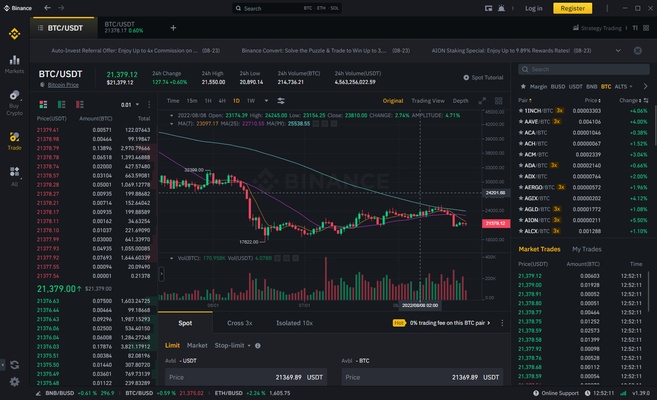Click the refresh icon in the sidebar
The width and height of the screenshot is (657, 400).
pyautogui.click(x=14, y=365)
